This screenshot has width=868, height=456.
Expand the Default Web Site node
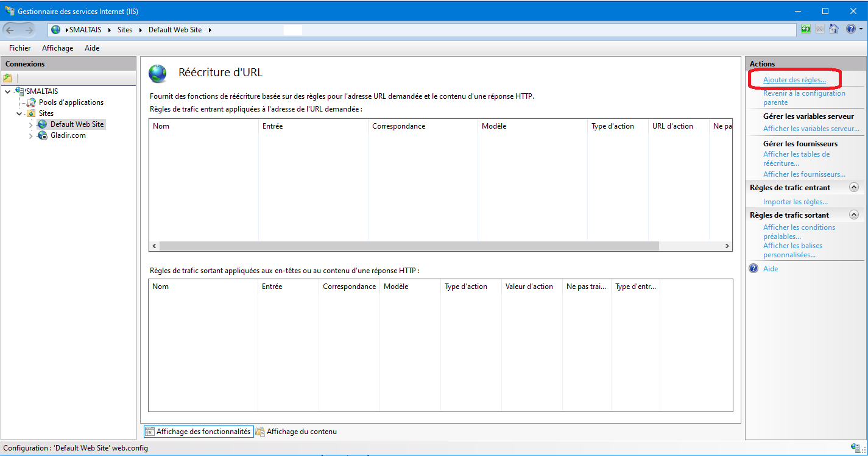coord(31,124)
